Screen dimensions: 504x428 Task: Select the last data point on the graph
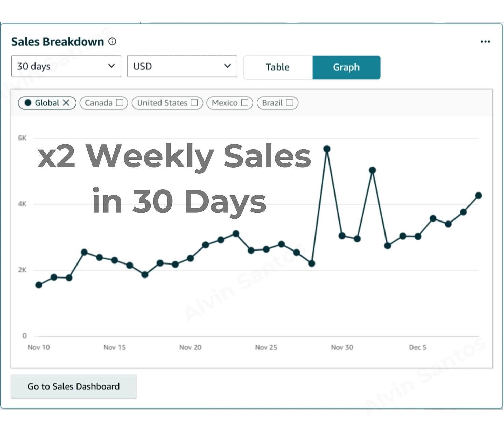click(x=478, y=196)
